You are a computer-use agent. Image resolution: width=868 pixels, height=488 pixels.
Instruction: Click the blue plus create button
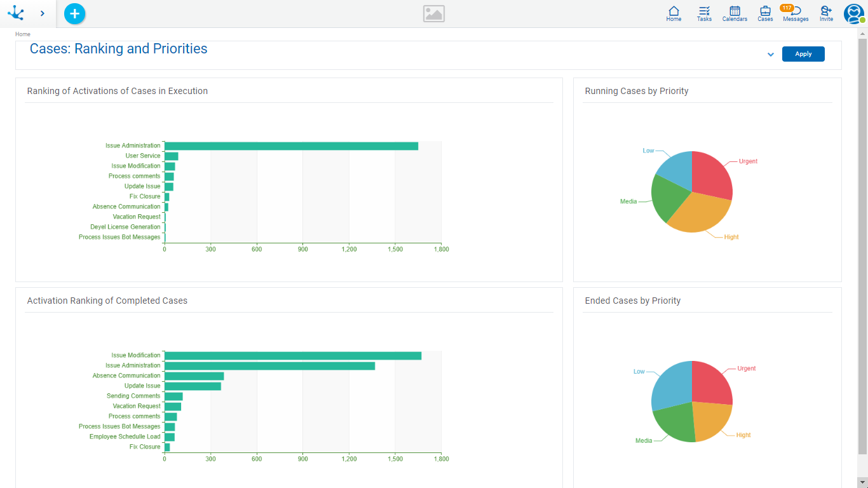coord(74,13)
